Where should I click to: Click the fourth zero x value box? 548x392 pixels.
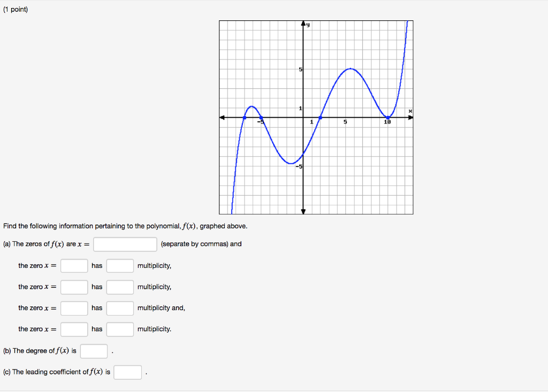(74, 329)
